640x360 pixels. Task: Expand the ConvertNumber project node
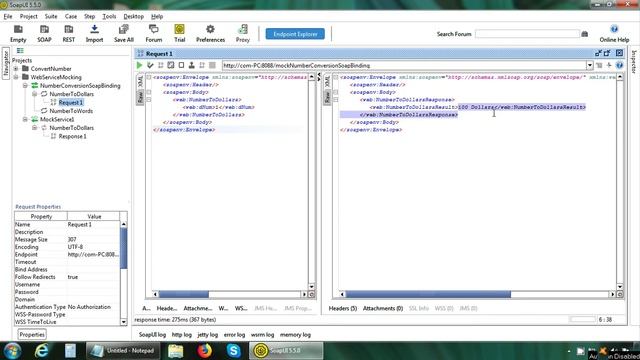tap(16, 69)
